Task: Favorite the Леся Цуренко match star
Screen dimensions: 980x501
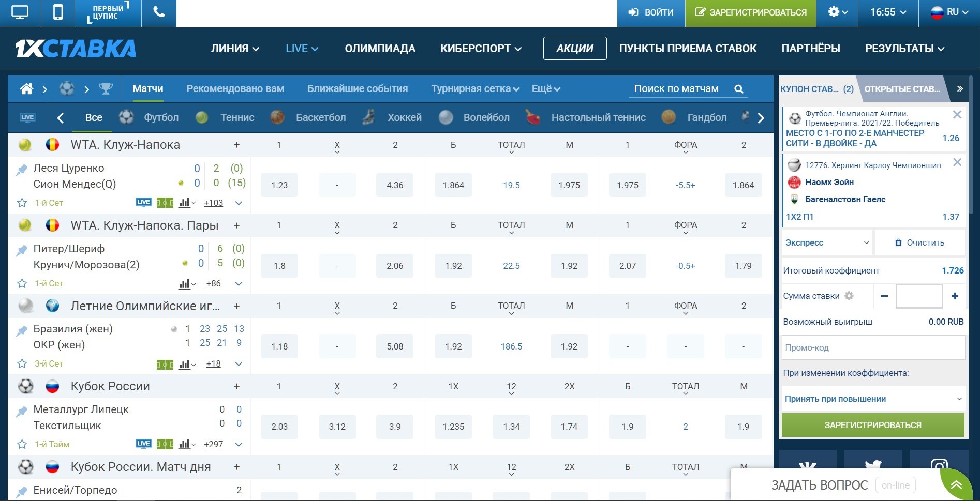Action: point(22,203)
